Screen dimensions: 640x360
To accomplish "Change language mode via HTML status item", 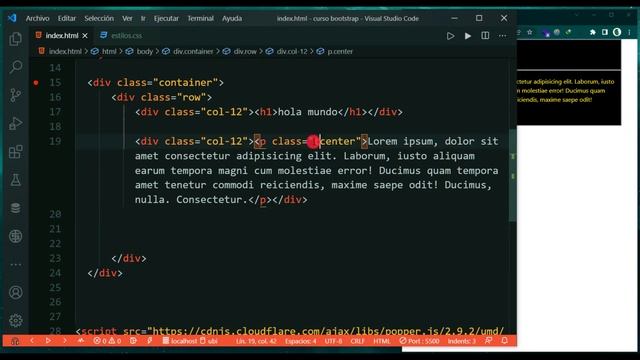I will tap(382, 341).
